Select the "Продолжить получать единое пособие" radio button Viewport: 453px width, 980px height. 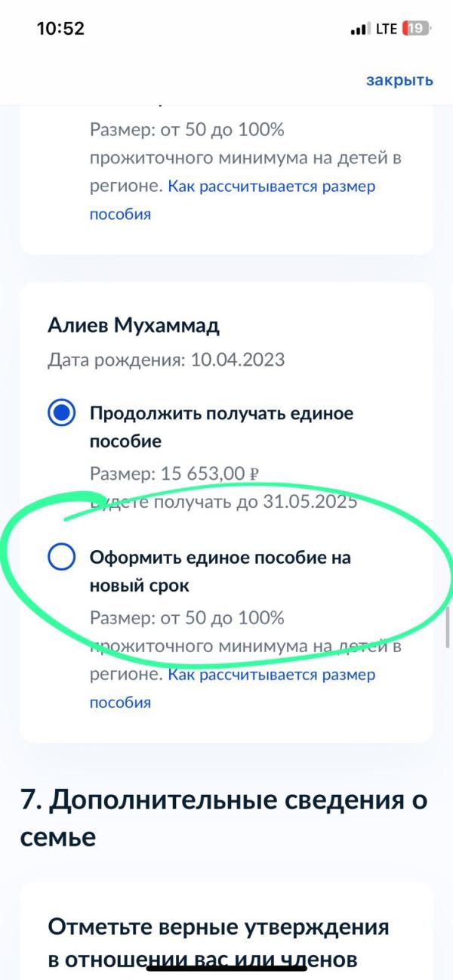point(61,414)
